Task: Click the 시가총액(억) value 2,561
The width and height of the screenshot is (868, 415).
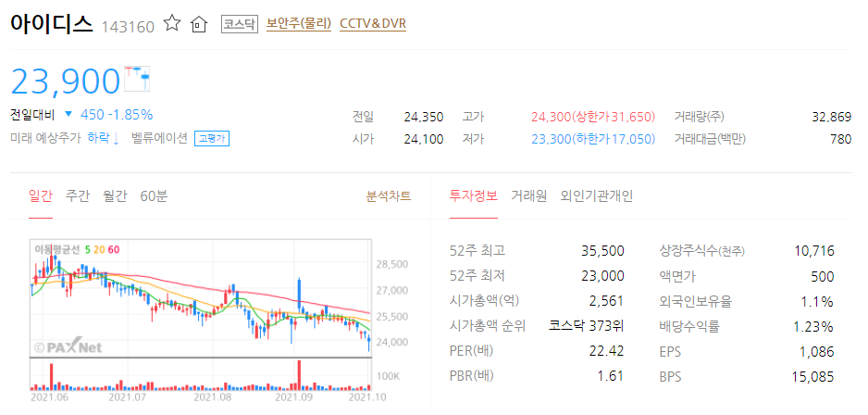Action: (x=607, y=301)
